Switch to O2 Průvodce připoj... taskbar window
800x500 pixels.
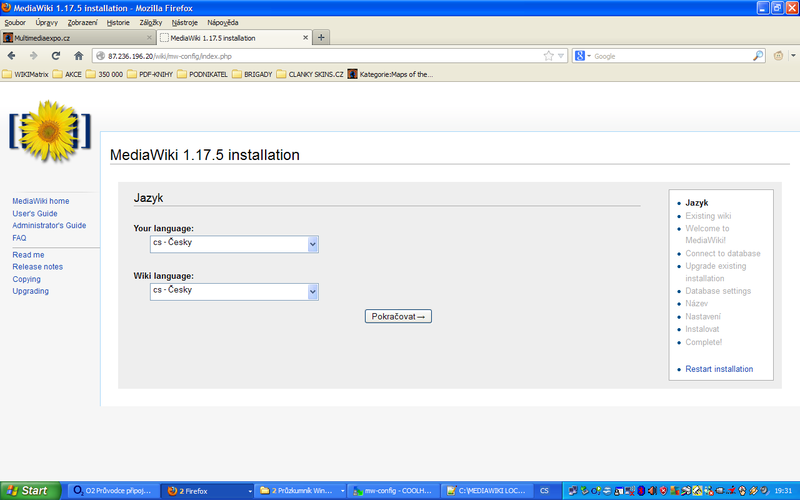click(113, 491)
